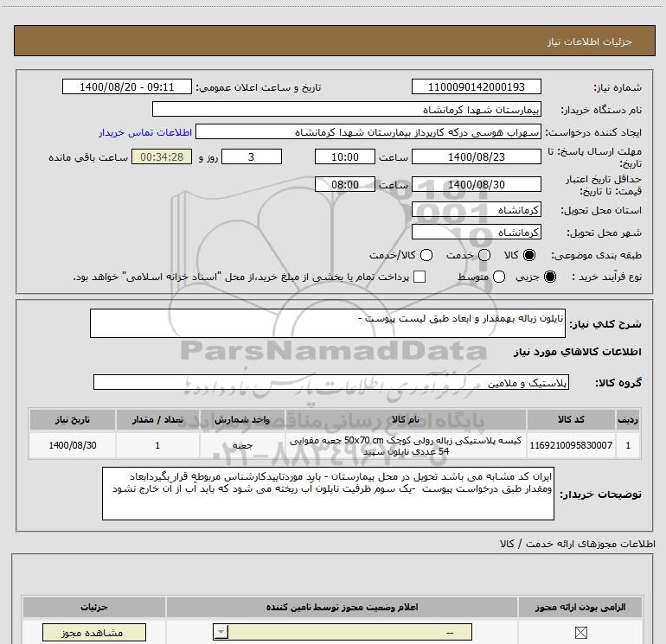Click the remaining time countdown 00:34:28
The width and height of the screenshot is (666, 644).
(x=162, y=156)
